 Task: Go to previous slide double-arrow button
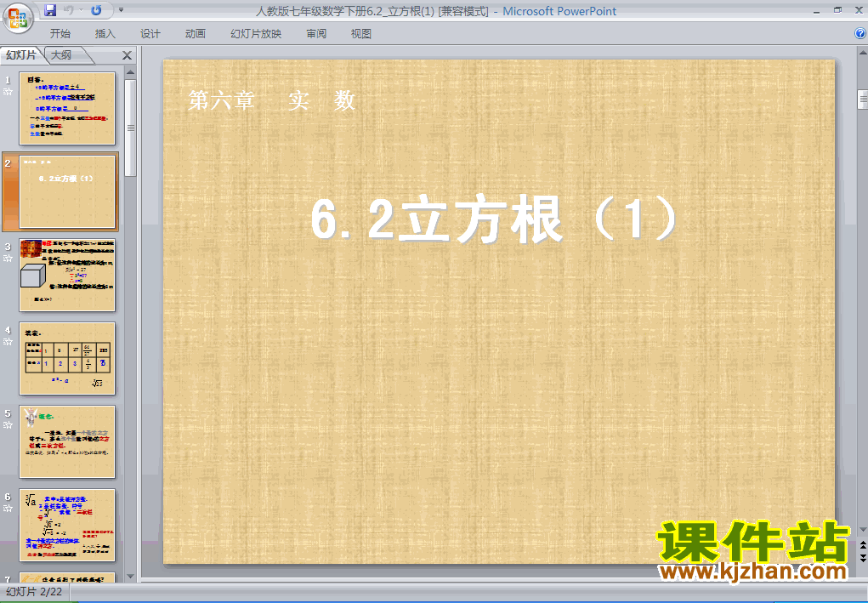point(862,547)
